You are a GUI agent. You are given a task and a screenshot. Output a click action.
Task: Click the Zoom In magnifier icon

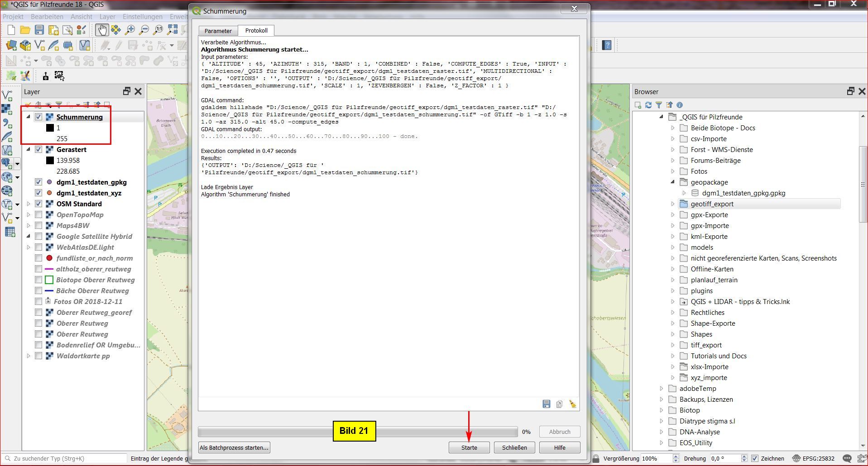click(x=130, y=30)
